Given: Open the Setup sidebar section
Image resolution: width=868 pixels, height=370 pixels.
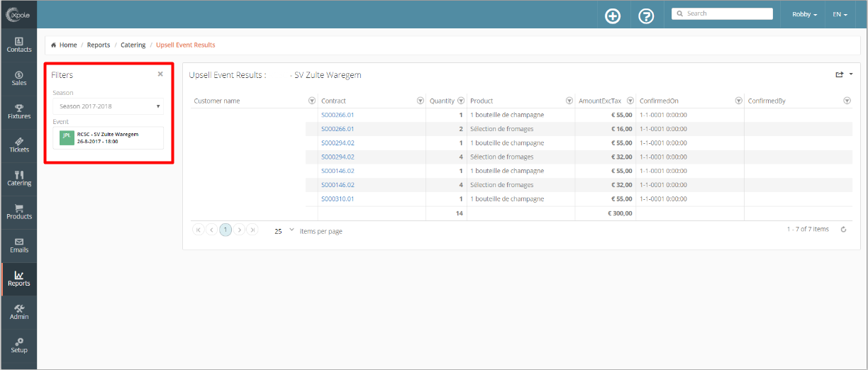Looking at the screenshot, I should [x=19, y=345].
